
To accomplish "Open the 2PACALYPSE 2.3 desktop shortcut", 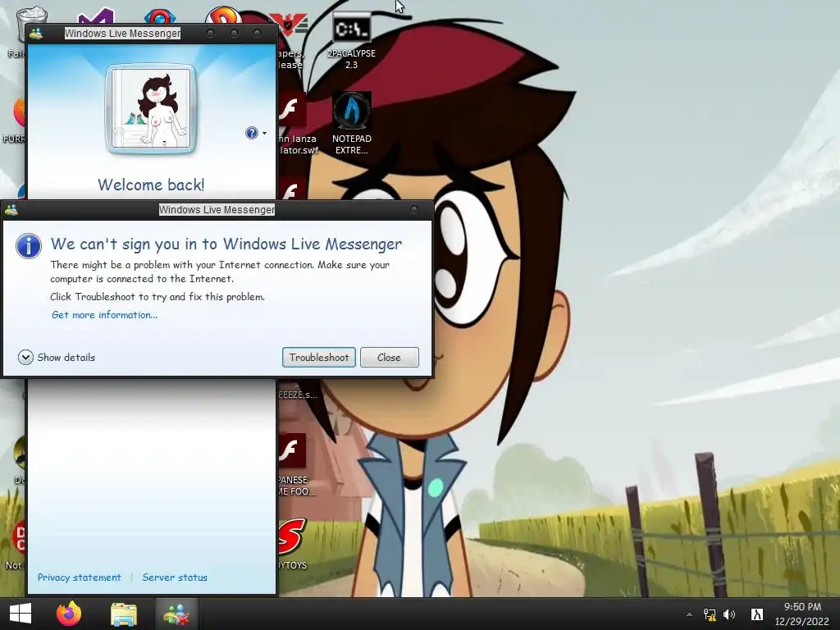I will coord(351,41).
